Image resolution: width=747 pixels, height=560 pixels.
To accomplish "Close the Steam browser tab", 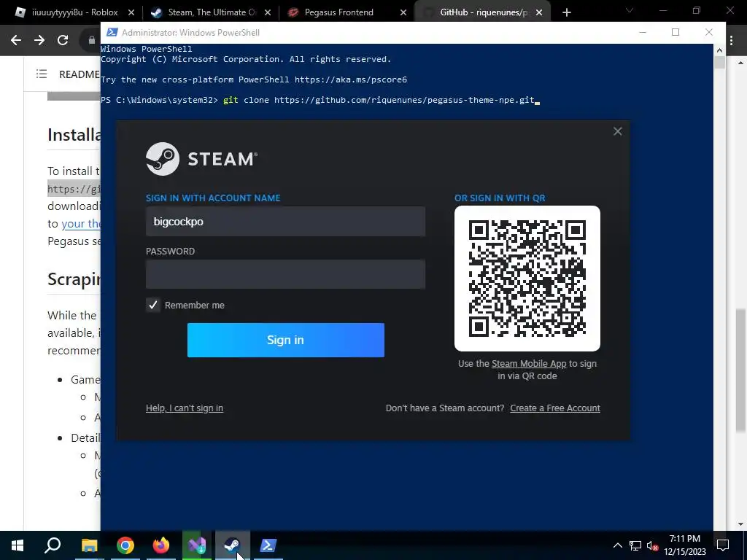I will tap(268, 12).
